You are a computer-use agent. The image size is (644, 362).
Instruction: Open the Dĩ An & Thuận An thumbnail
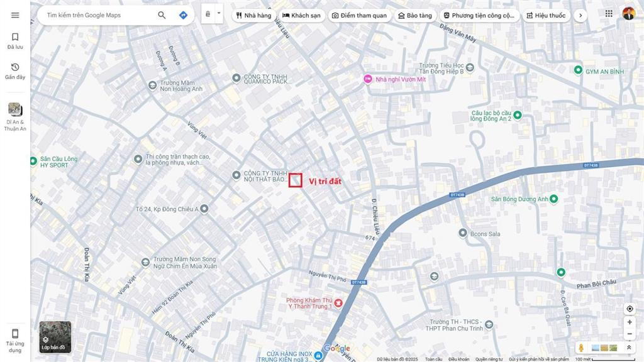click(x=15, y=117)
